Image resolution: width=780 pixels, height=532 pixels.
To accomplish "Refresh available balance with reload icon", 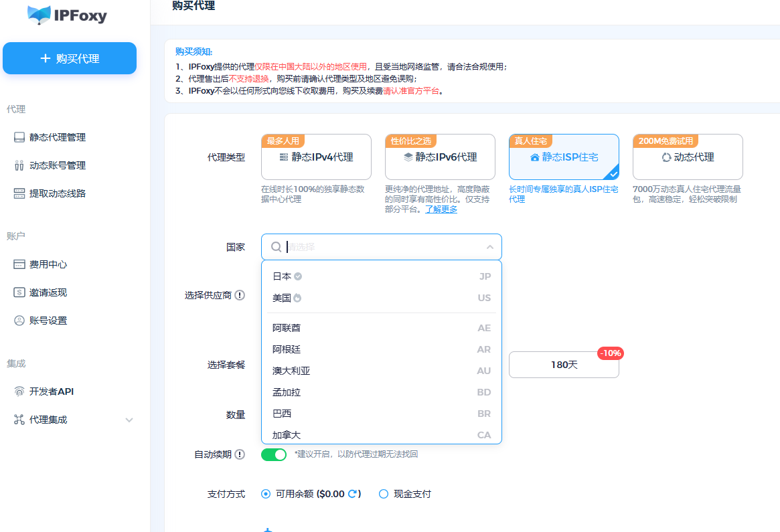I will 352,494.
